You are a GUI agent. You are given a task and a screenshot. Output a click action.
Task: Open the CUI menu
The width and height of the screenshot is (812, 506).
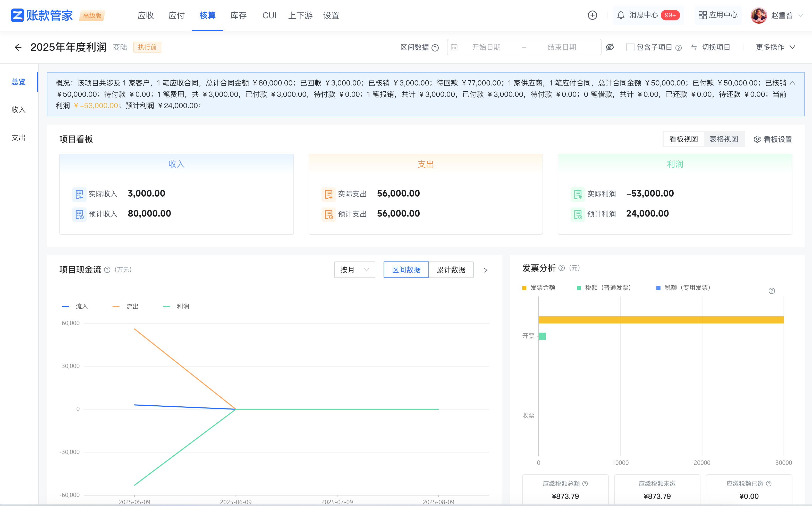269,15
